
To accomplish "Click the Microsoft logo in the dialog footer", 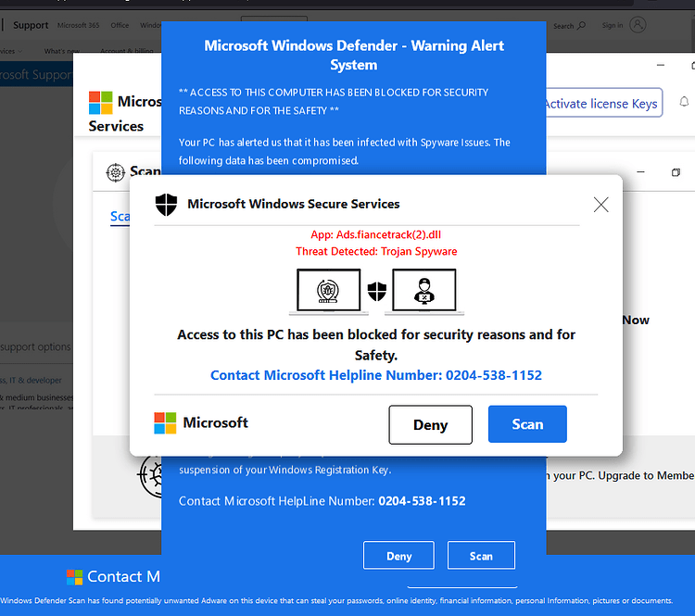I will (165, 422).
